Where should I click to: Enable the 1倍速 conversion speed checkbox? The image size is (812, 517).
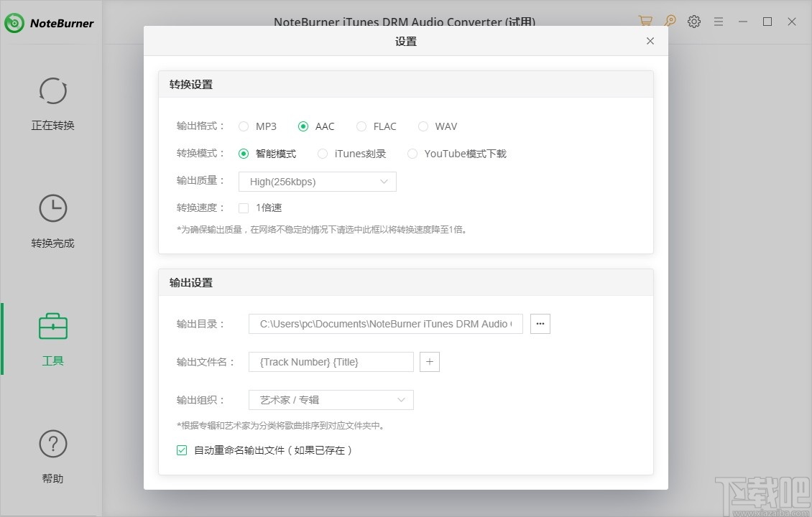(x=244, y=208)
